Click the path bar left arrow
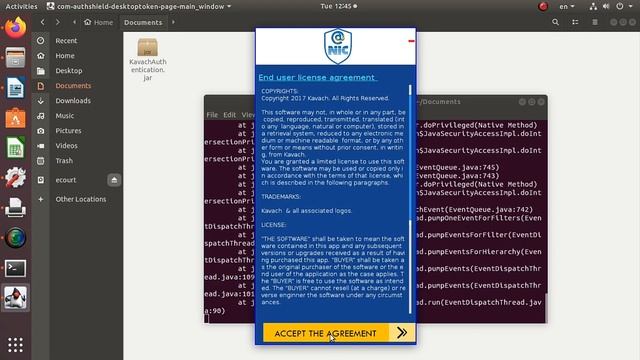Image resolution: width=640 pixels, height=360 pixels. (x=74, y=22)
